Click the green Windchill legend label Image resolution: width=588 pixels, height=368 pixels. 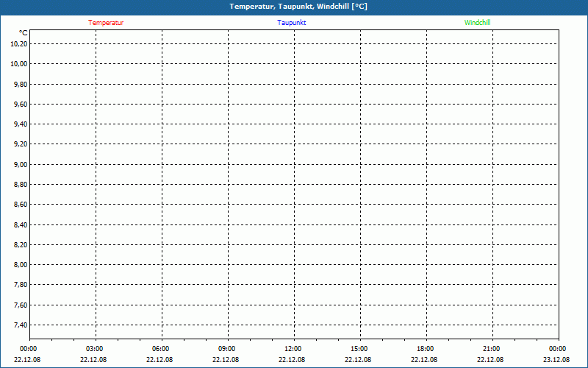point(477,23)
